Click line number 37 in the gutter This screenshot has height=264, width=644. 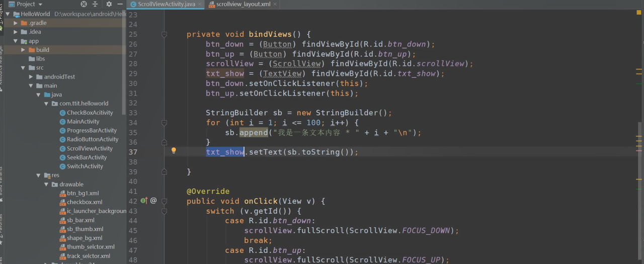coord(133,152)
